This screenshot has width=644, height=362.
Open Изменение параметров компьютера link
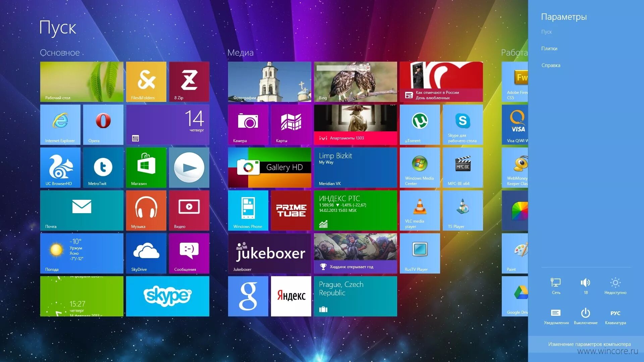click(x=589, y=344)
